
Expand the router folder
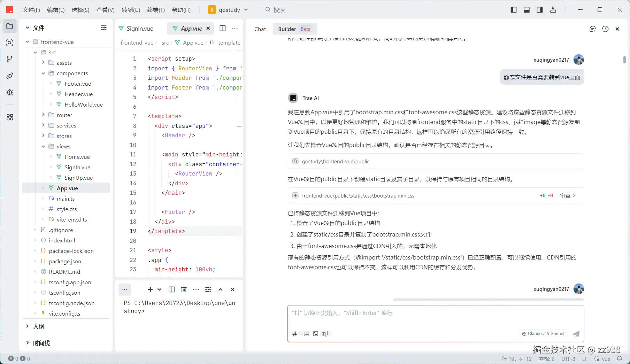pyautogui.click(x=43, y=115)
